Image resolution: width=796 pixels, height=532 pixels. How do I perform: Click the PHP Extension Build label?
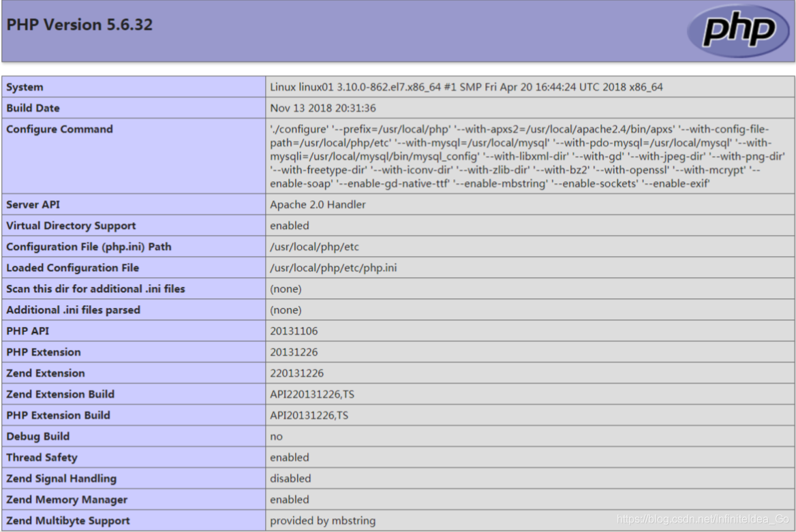59,416
